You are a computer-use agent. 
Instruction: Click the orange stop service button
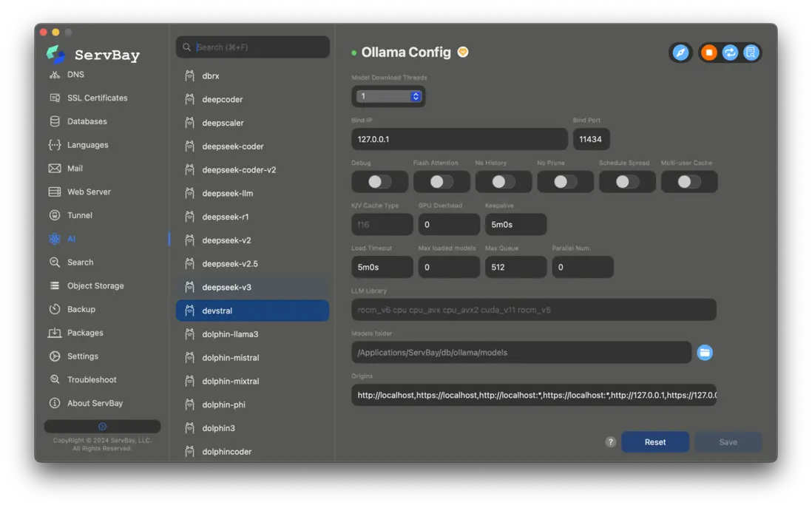(x=708, y=53)
